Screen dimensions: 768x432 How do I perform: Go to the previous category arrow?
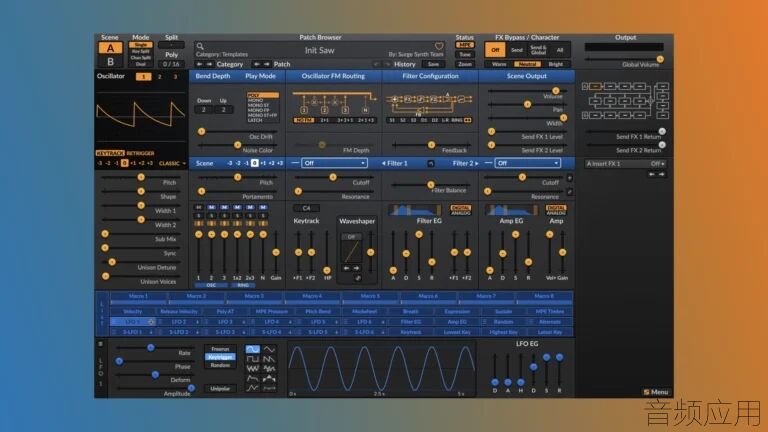[199, 64]
